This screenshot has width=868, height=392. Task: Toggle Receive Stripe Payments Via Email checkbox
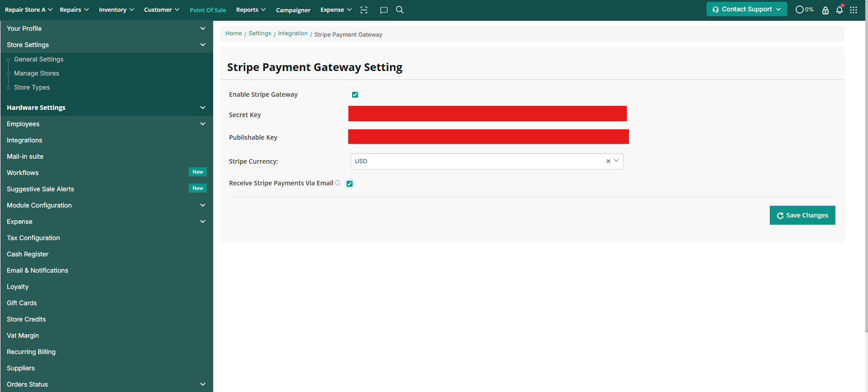pos(349,184)
